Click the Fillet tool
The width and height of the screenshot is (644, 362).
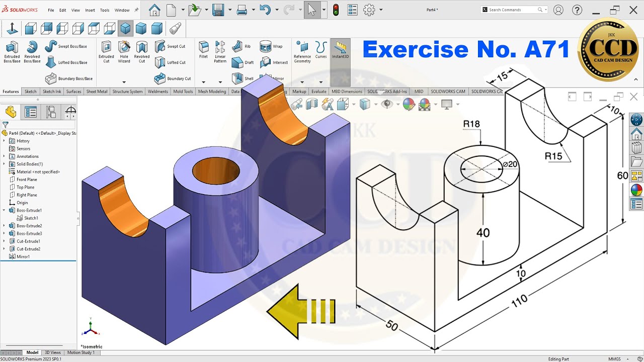click(203, 50)
